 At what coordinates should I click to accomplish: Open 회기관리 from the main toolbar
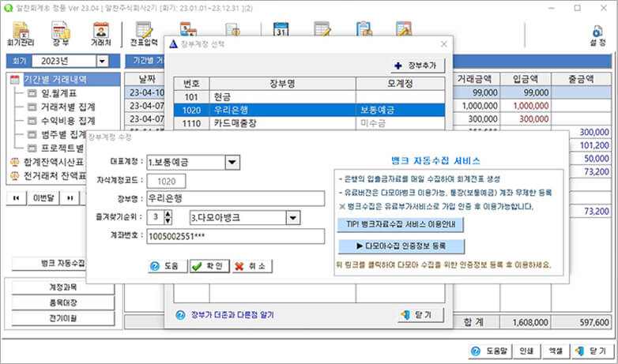pos(21,34)
